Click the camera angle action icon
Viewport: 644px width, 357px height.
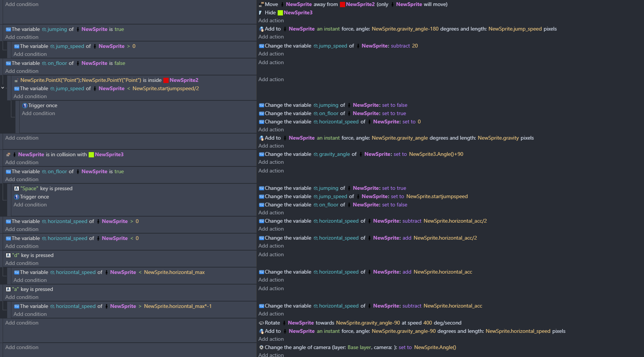261,348
